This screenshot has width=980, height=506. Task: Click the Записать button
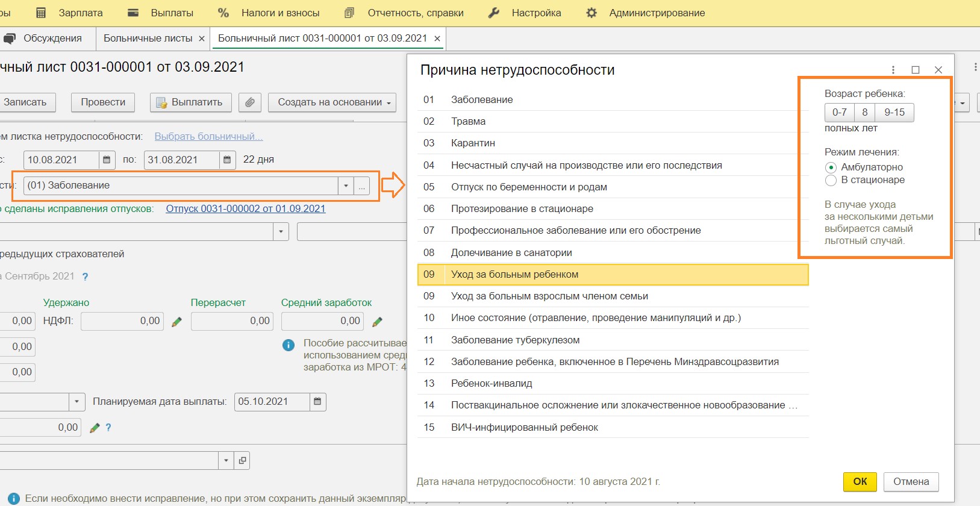click(27, 102)
